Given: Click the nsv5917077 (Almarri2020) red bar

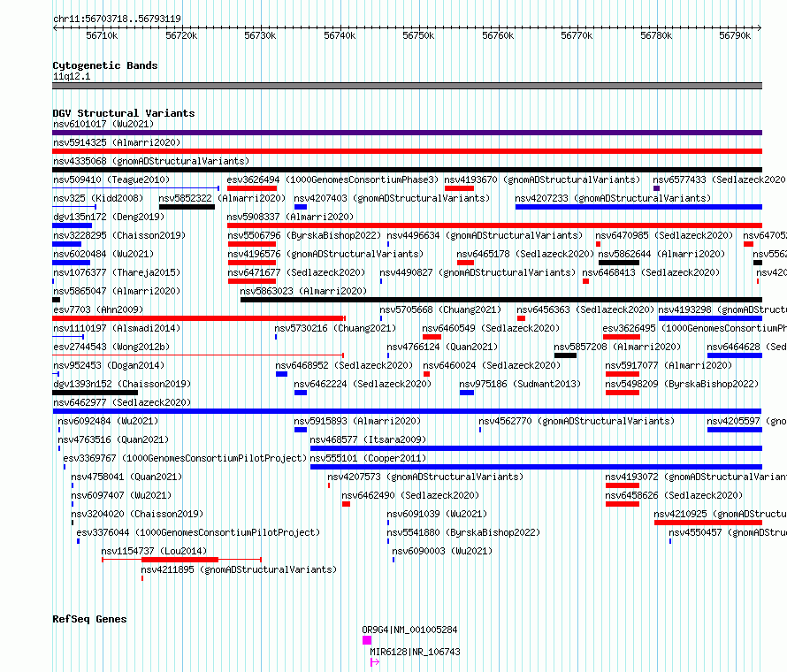Looking at the screenshot, I should coord(623,374).
